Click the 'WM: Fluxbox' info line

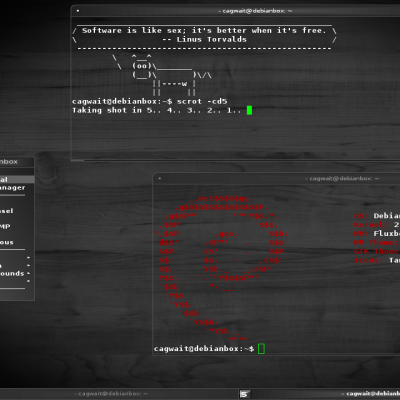tap(377, 233)
